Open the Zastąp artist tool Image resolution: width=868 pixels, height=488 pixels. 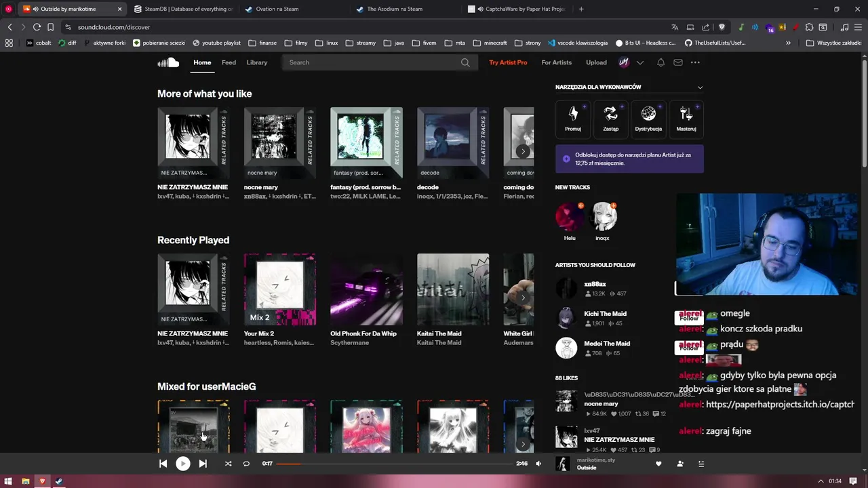(x=611, y=119)
